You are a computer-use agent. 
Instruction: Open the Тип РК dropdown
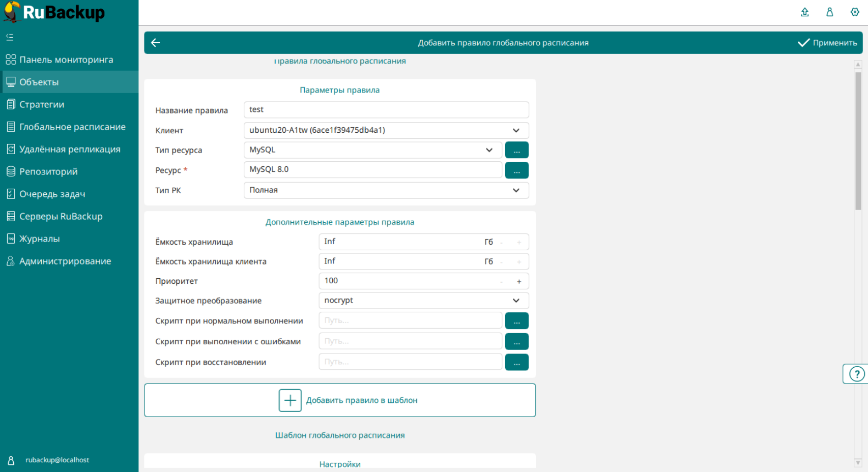pos(516,190)
